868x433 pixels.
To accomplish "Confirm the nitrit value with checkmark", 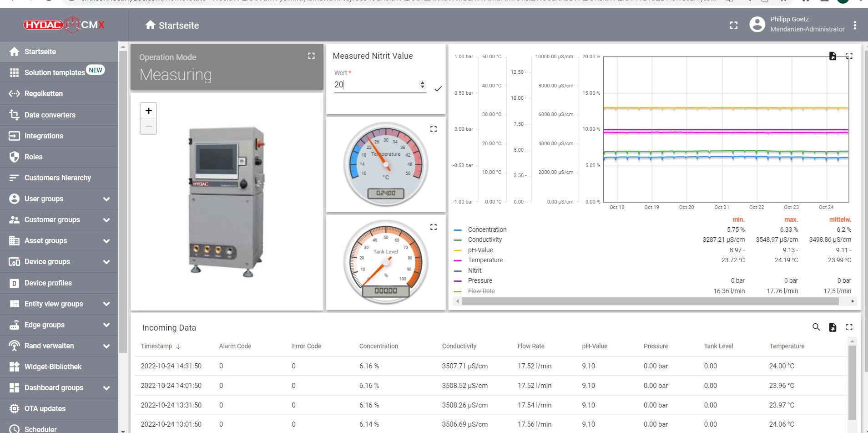I will point(438,89).
